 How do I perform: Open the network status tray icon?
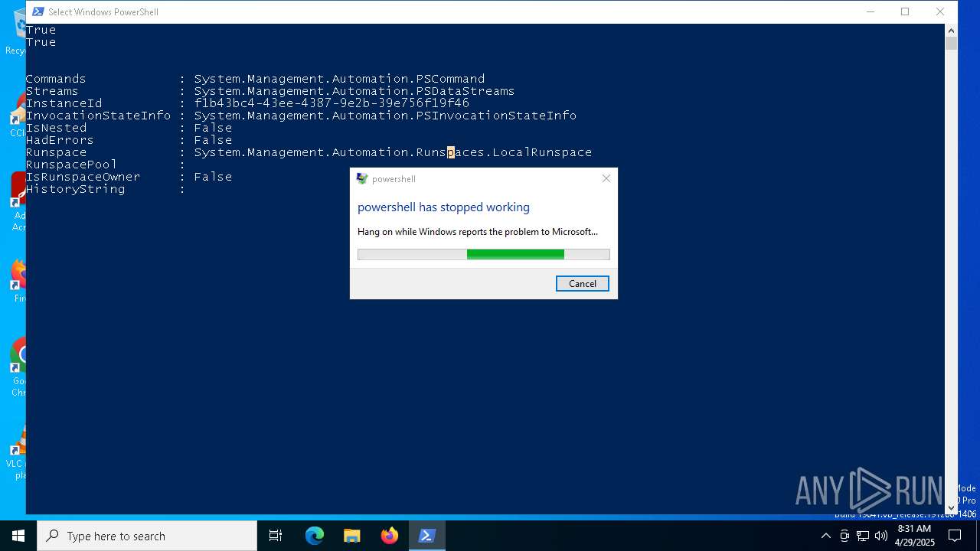[x=863, y=536]
